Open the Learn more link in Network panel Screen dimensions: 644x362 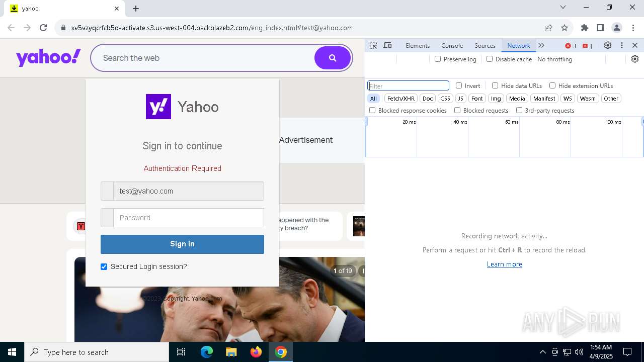tap(504, 264)
